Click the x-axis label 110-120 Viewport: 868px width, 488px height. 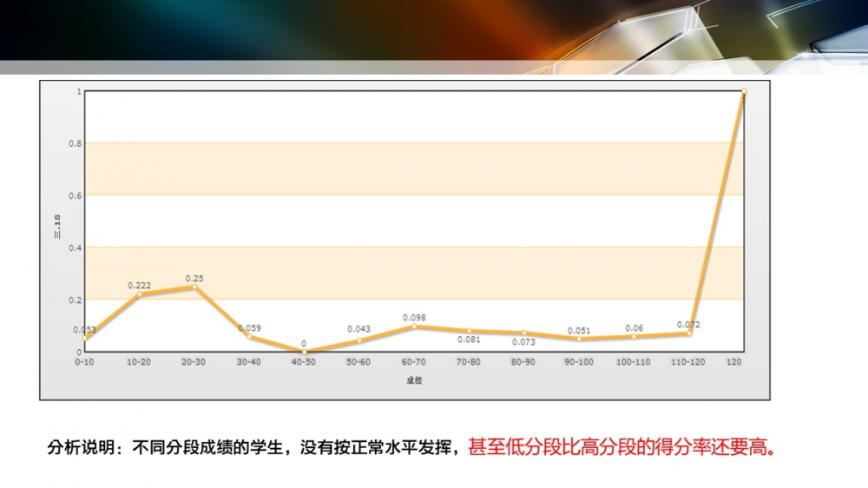pos(688,362)
